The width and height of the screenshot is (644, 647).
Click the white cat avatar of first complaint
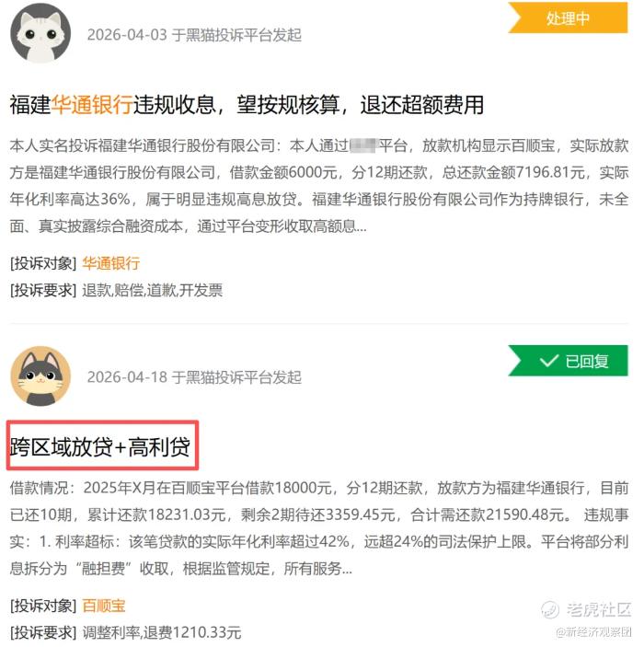pos(40,33)
